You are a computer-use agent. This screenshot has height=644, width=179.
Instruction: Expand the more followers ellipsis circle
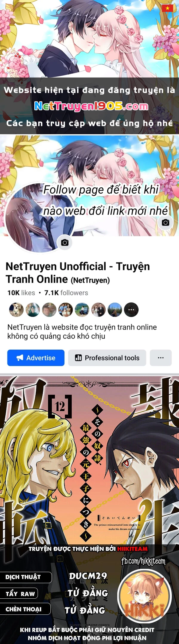[131, 310]
